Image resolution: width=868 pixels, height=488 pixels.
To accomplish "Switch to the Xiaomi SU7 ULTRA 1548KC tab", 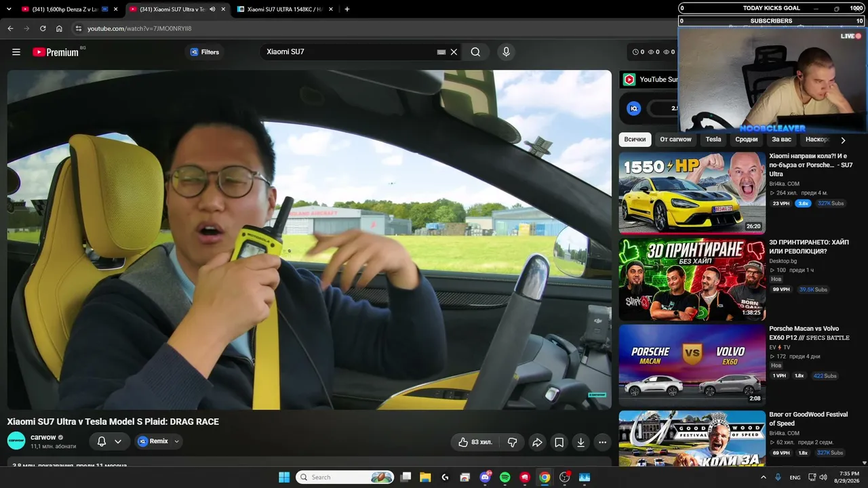I will click(x=285, y=9).
